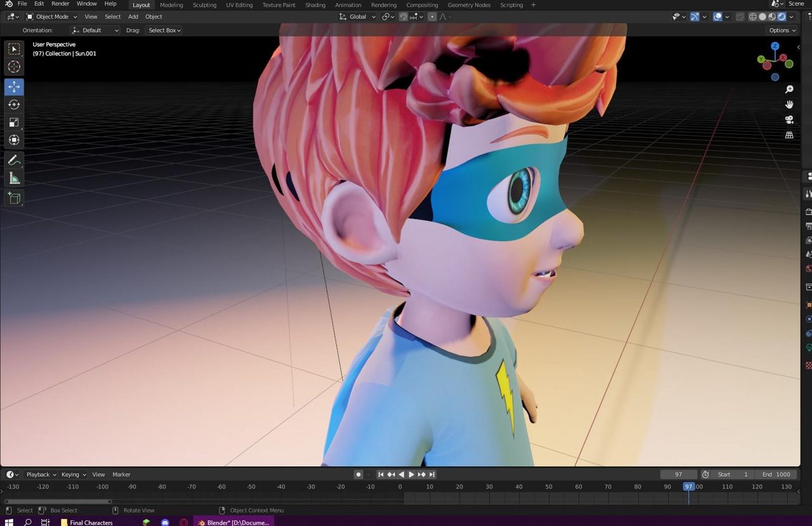812x526 pixels.
Task: Select the Add Cube tool
Action: tap(14, 199)
